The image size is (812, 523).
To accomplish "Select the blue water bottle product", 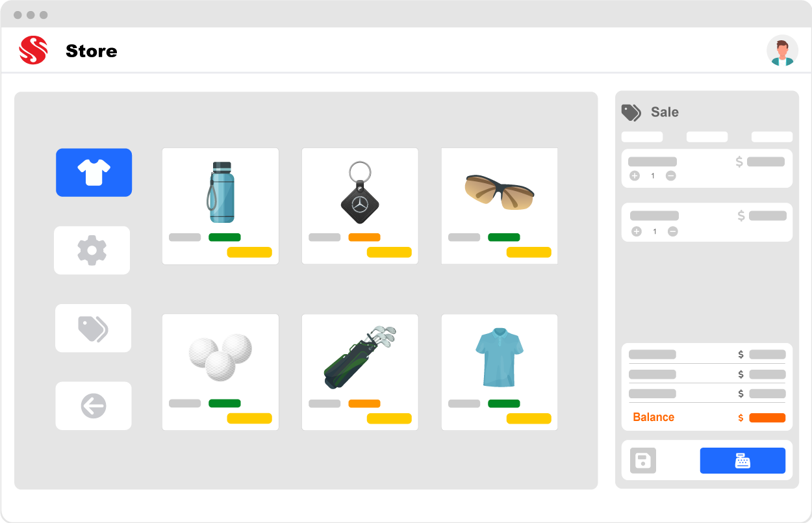I will click(220, 206).
